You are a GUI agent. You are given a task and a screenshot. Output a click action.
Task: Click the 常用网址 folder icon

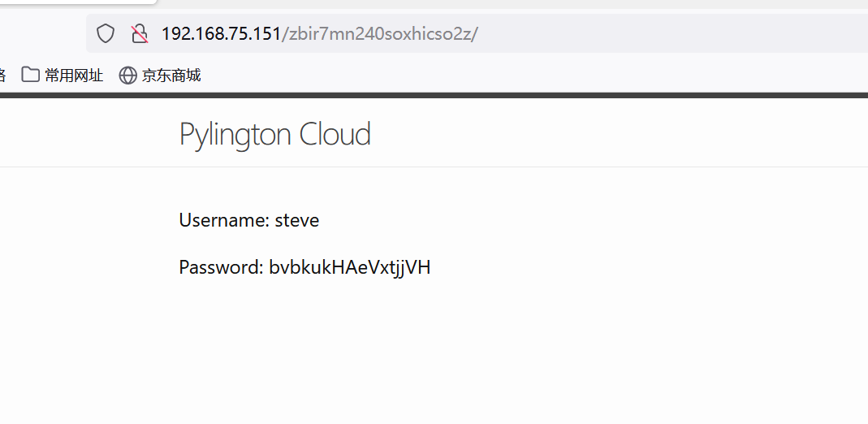pos(30,76)
